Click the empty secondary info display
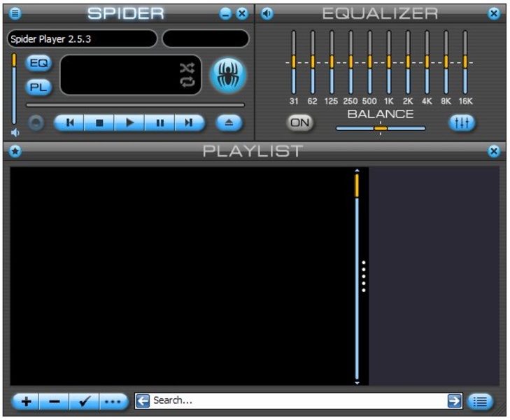The height and width of the screenshot is (420, 510). point(206,38)
